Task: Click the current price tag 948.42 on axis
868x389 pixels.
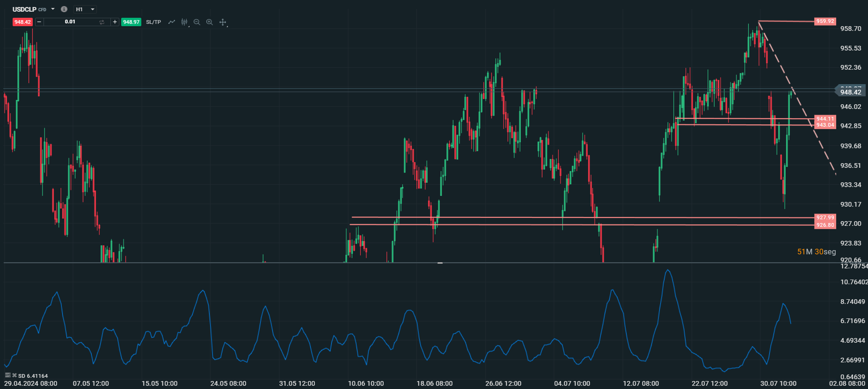Action: click(850, 92)
